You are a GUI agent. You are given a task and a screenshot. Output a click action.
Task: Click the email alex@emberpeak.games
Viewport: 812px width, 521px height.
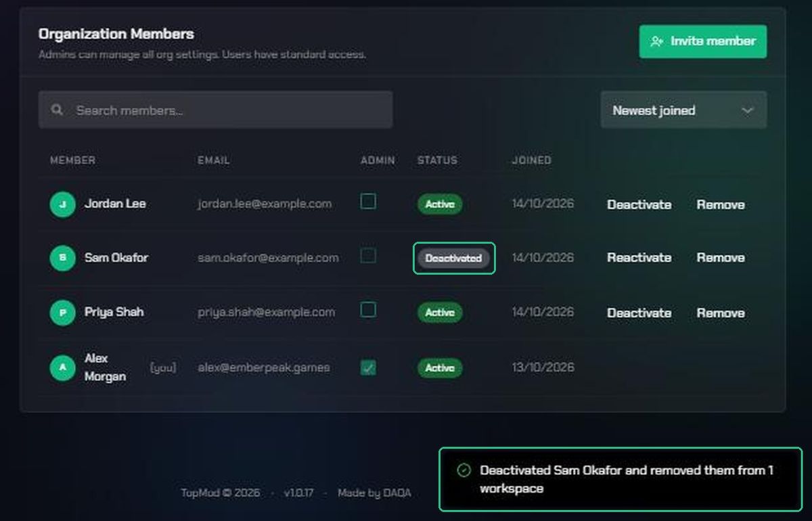tap(264, 367)
